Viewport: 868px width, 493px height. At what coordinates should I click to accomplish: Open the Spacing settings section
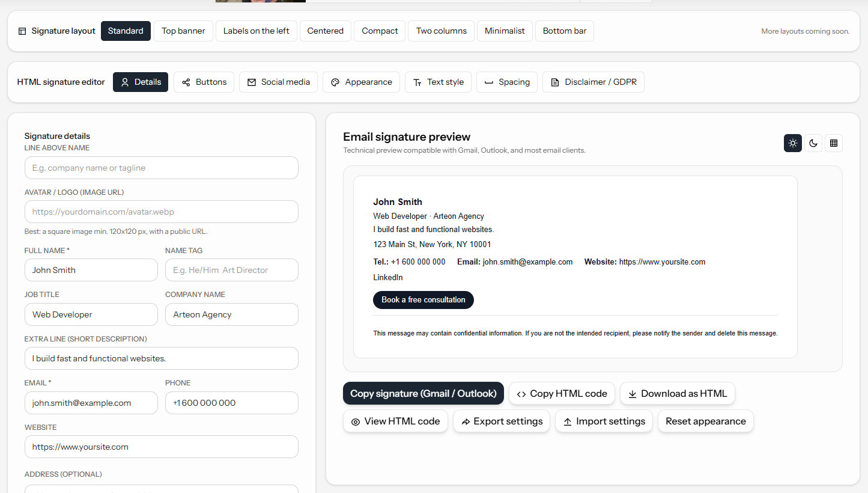point(506,82)
